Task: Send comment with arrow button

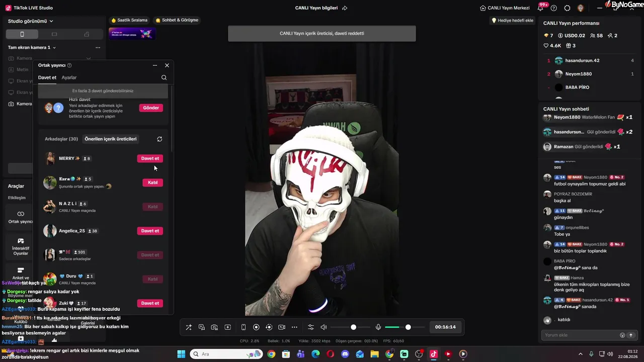Action: [x=630, y=335]
